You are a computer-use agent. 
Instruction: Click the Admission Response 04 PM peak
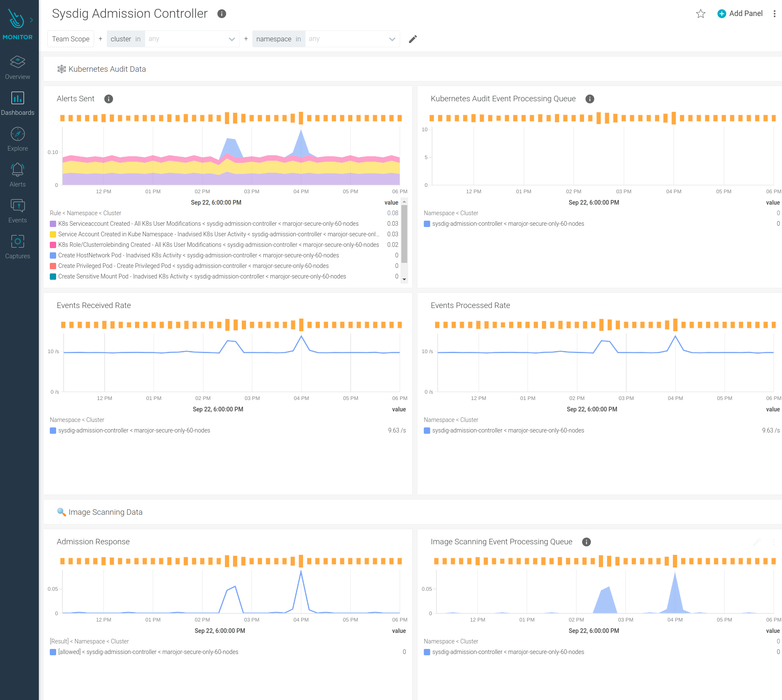(301, 572)
